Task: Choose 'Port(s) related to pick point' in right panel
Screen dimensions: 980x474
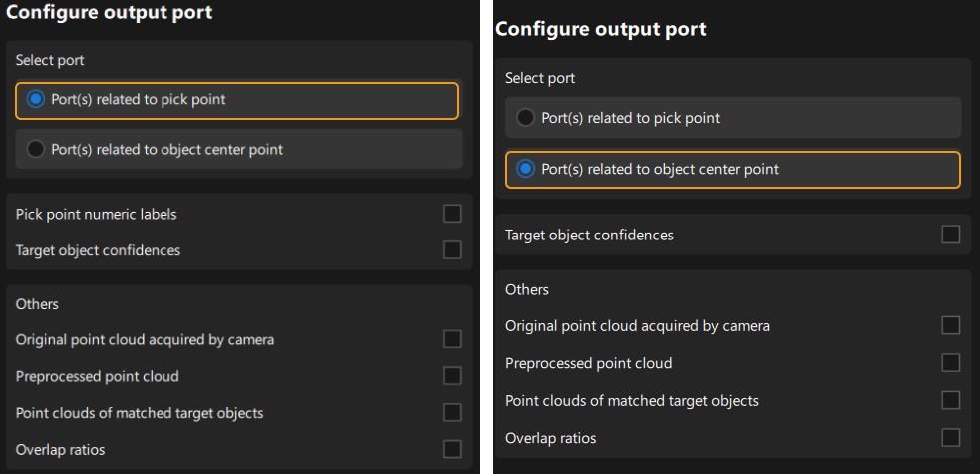Action: (x=526, y=118)
